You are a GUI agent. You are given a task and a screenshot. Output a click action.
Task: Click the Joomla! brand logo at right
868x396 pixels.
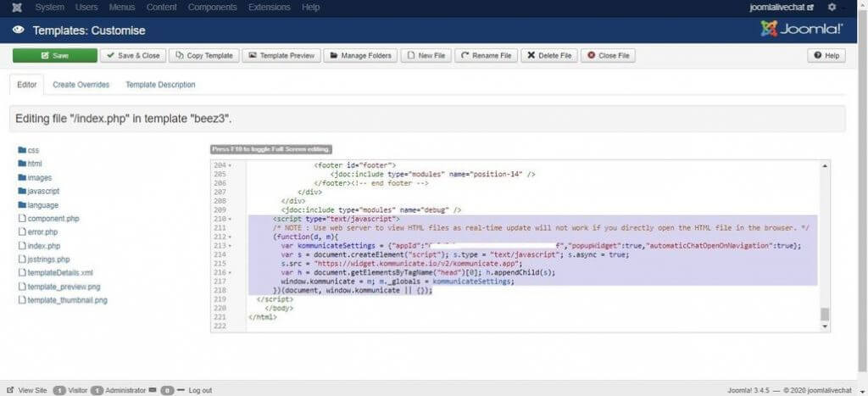(x=801, y=29)
